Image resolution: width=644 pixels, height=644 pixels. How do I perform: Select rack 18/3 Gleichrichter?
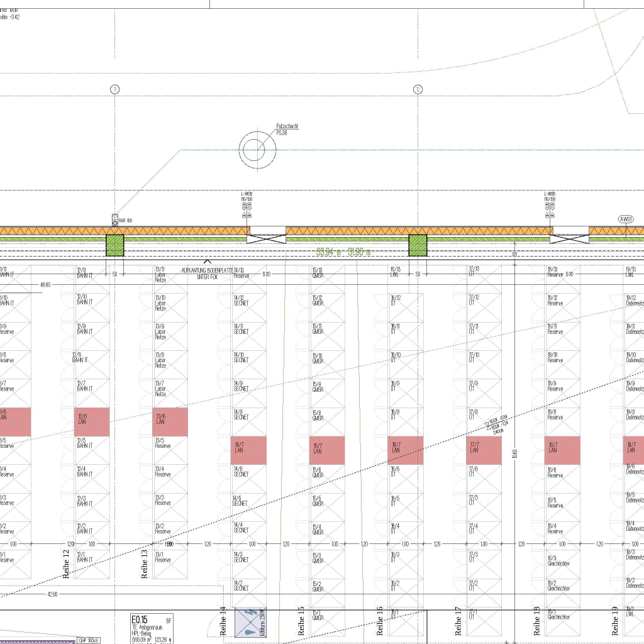pos(561,561)
